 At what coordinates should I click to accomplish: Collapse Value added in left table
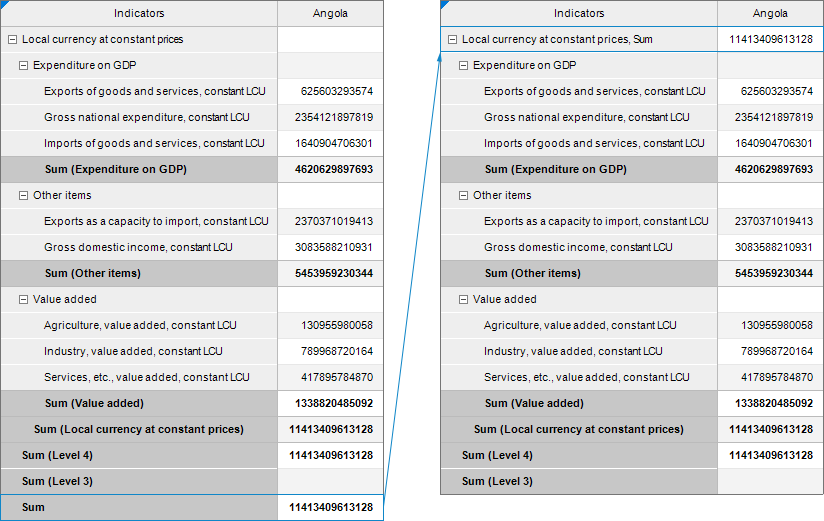23,300
